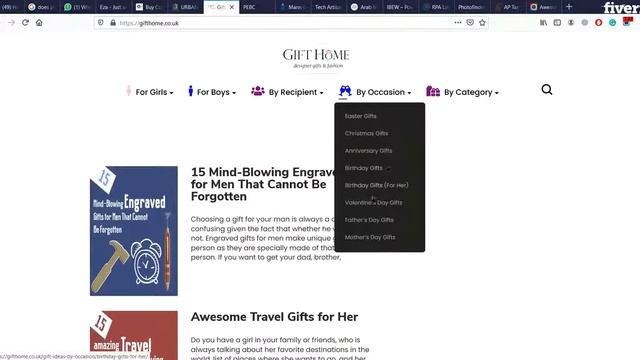Bookmark this page with the star

482,23
